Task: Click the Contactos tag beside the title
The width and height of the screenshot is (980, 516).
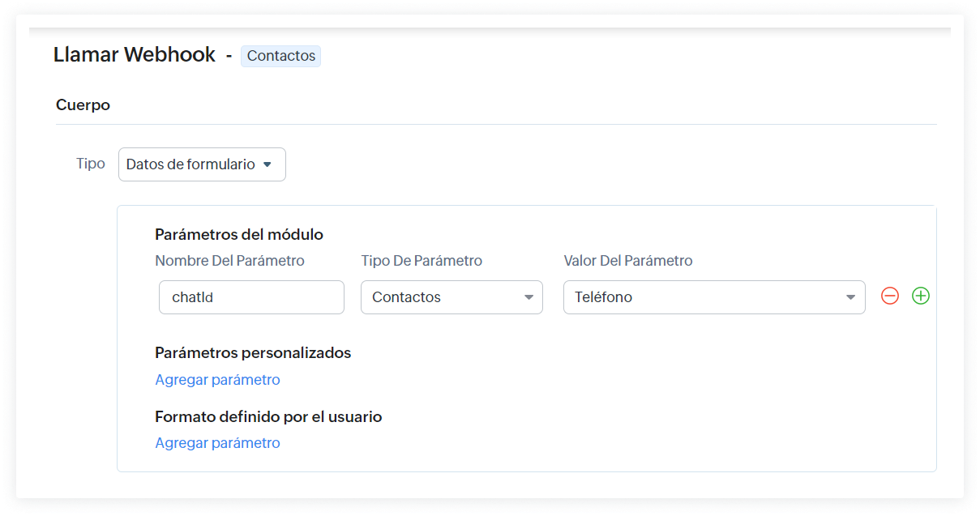Action: [x=280, y=56]
